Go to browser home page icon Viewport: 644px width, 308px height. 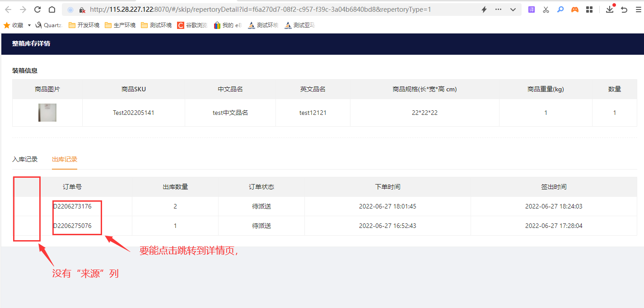(x=52, y=9)
